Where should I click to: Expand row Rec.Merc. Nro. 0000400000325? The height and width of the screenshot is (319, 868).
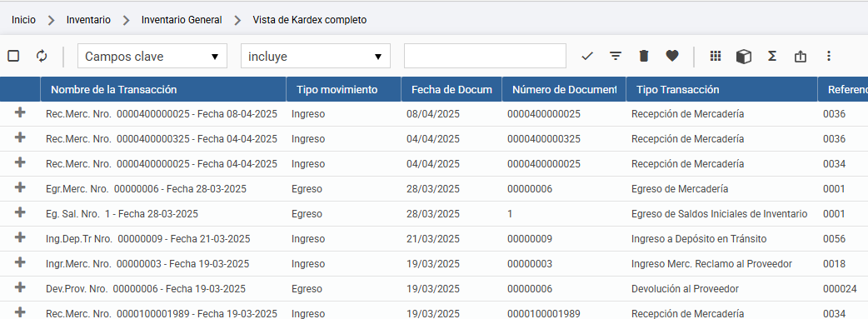[x=20, y=137]
